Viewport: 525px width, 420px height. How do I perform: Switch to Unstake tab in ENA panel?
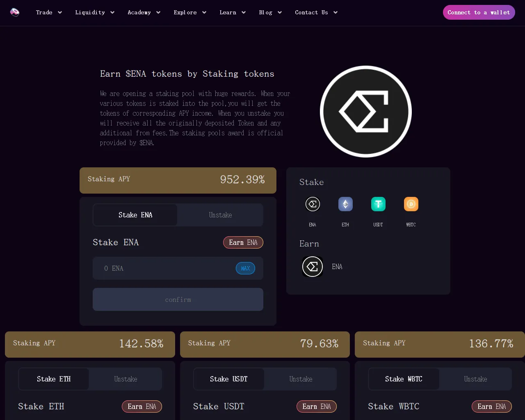point(220,215)
